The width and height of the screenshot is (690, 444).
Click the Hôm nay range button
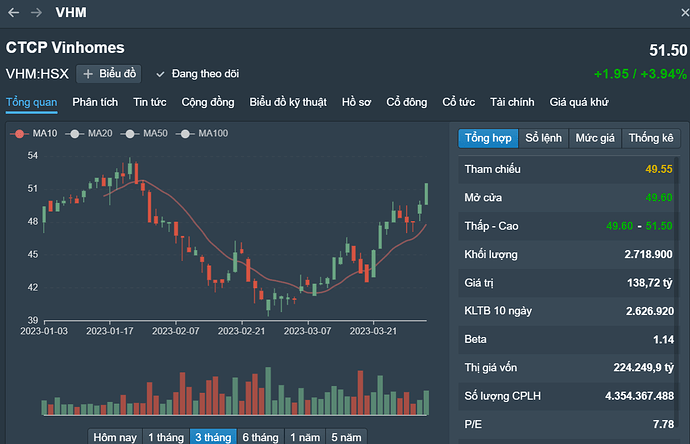coord(115,437)
